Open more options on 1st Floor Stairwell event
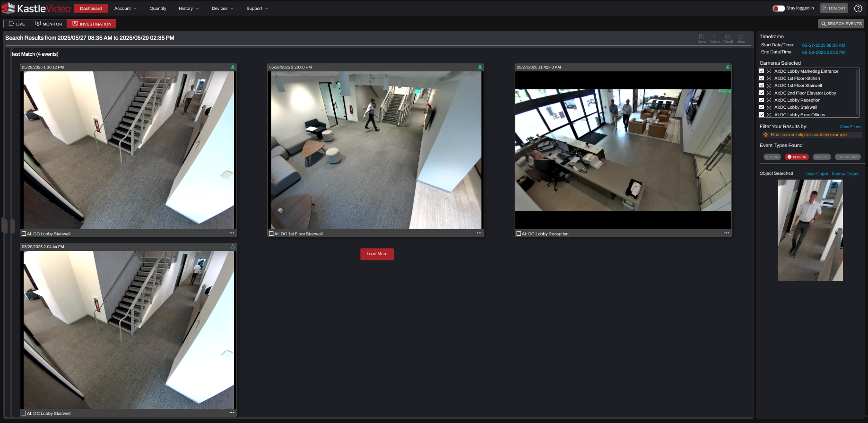Viewport: 868px width, 423px height. (x=479, y=233)
